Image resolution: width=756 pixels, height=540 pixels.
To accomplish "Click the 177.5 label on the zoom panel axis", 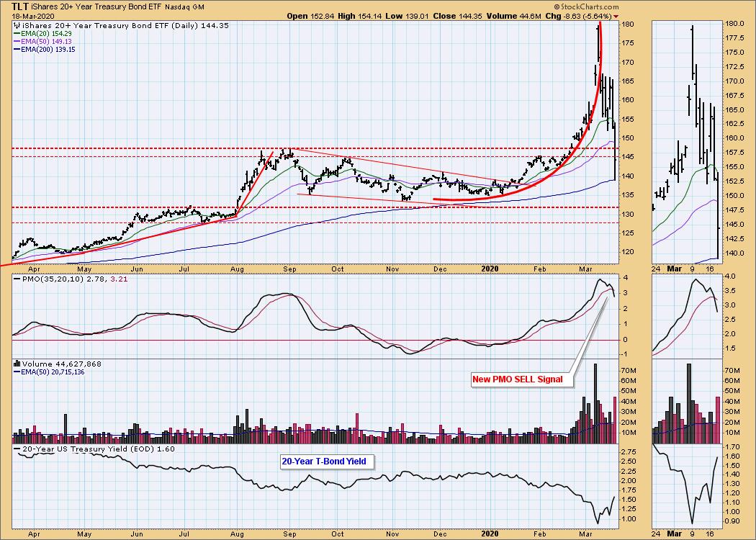I will pyautogui.click(x=735, y=38).
